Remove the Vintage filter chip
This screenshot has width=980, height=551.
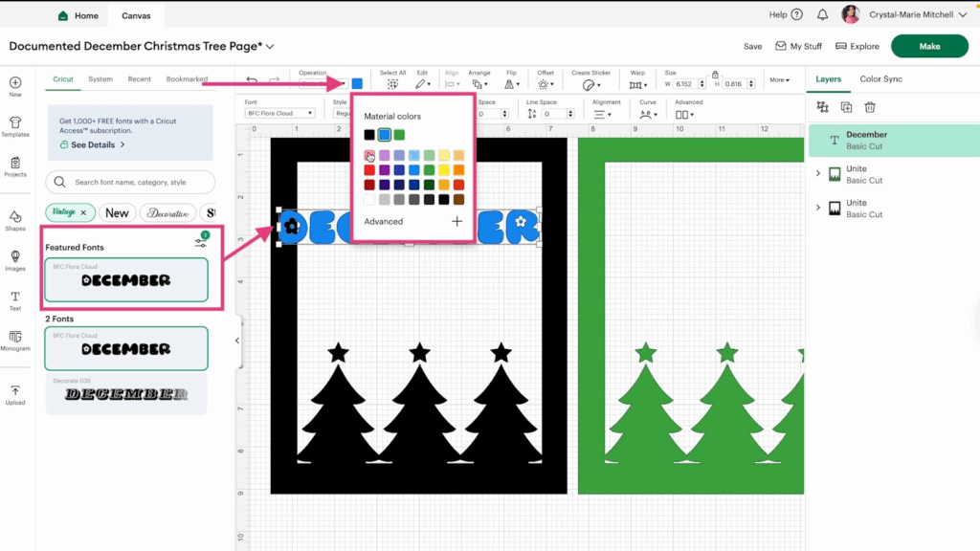point(83,213)
